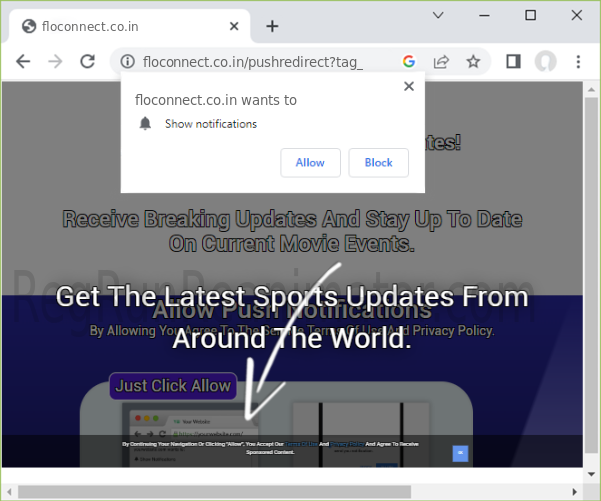The height and width of the screenshot is (501, 601).
Task: Click the address bar URL text
Action: click(250, 62)
